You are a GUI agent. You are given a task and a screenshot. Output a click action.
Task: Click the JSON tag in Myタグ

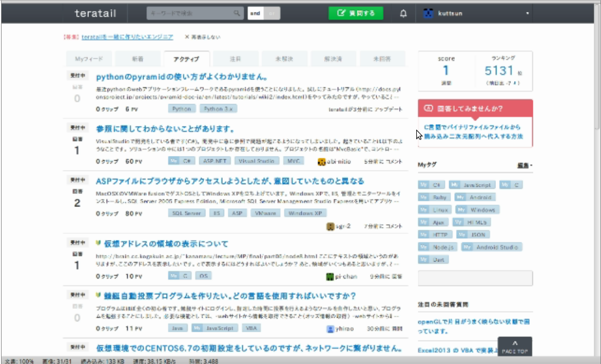point(472,235)
